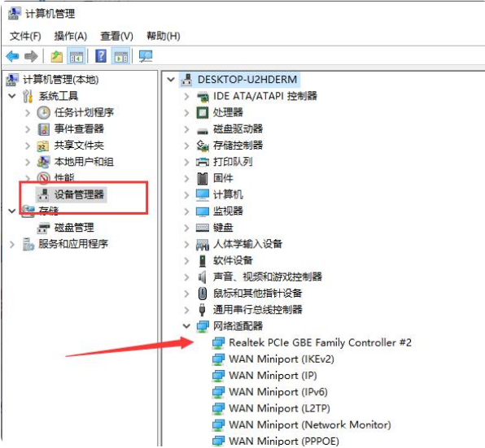This screenshot has width=485, height=448.
Task: Click the Forward arrow toolbar icon
Action: [x=31, y=57]
